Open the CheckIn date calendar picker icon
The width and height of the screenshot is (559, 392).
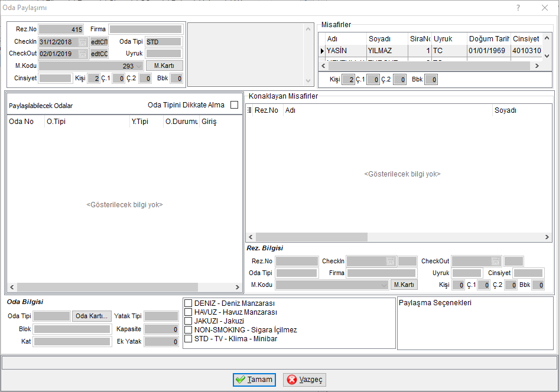(82, 43)
